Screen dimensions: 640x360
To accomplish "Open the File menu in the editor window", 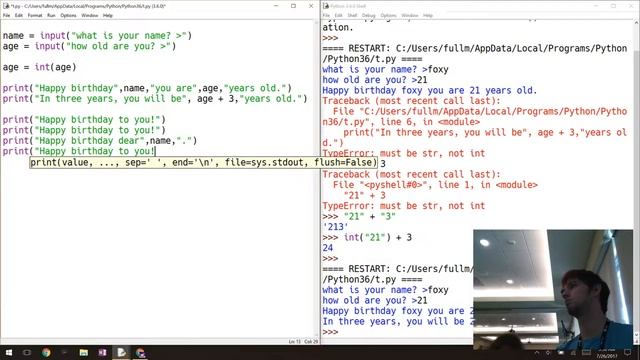I will tap(7, 16).
